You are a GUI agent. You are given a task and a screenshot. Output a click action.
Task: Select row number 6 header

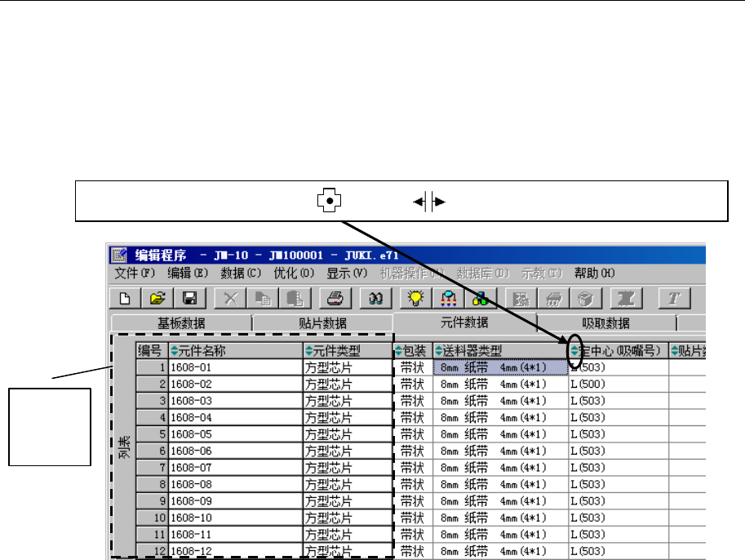click(152, 451)
